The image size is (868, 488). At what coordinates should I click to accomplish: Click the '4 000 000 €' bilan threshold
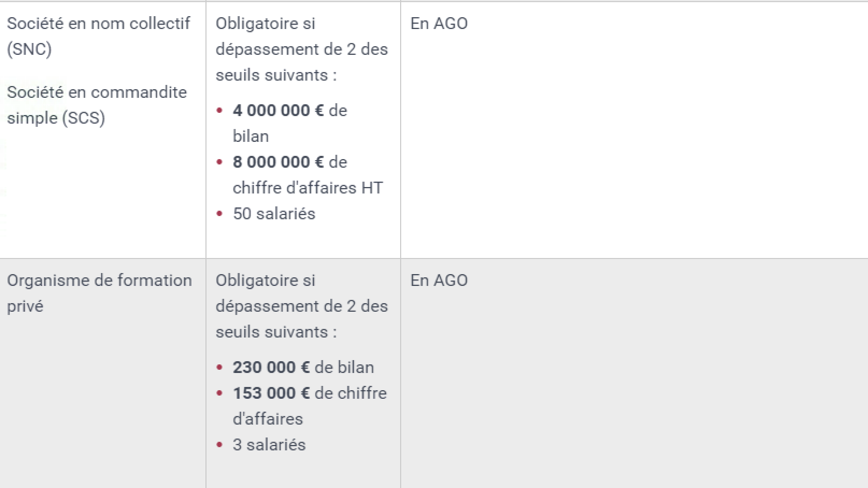click(278, 110)
